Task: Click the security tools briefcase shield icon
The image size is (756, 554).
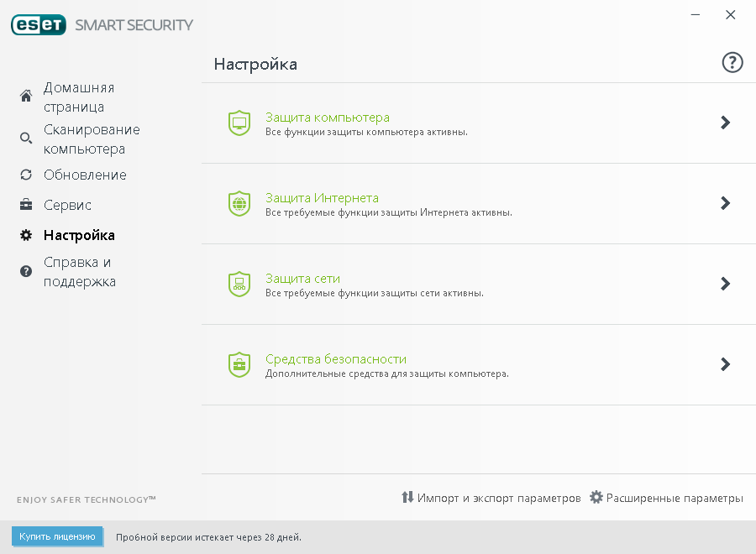Action: (239, 364)
